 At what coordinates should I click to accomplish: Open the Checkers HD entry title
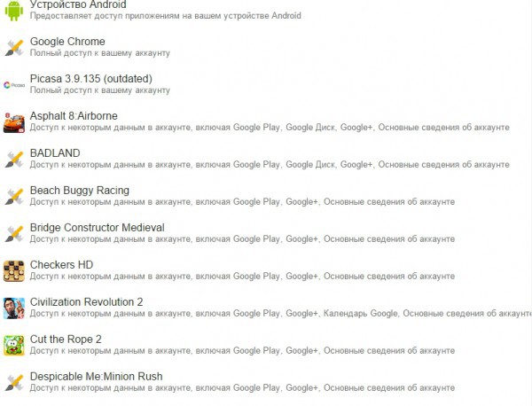(62, 265)
